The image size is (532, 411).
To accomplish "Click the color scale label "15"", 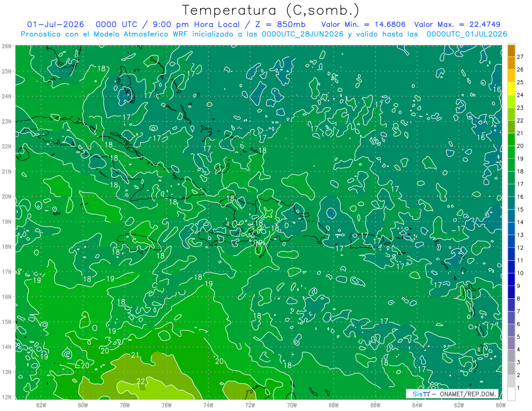I will [520, 209].
